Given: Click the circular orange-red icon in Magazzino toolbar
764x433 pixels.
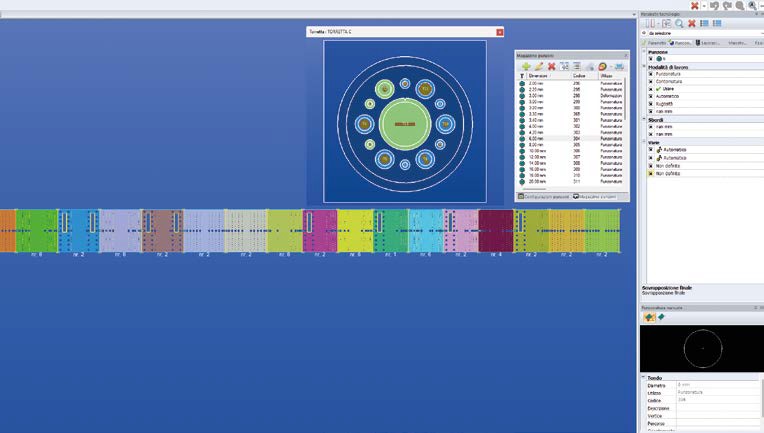Looking at the screenshot, I should coord(603,66).
